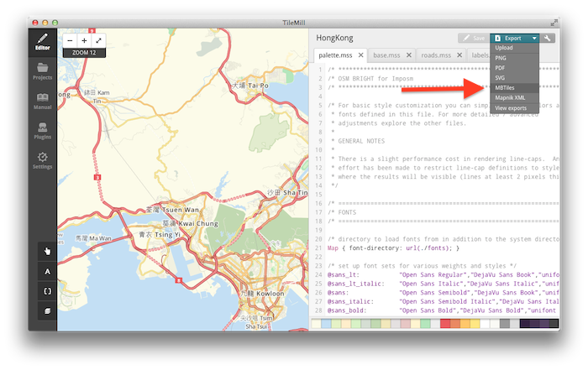Click the Save button
This screenshot has height=370, width=588.
(x=474, y=39)
